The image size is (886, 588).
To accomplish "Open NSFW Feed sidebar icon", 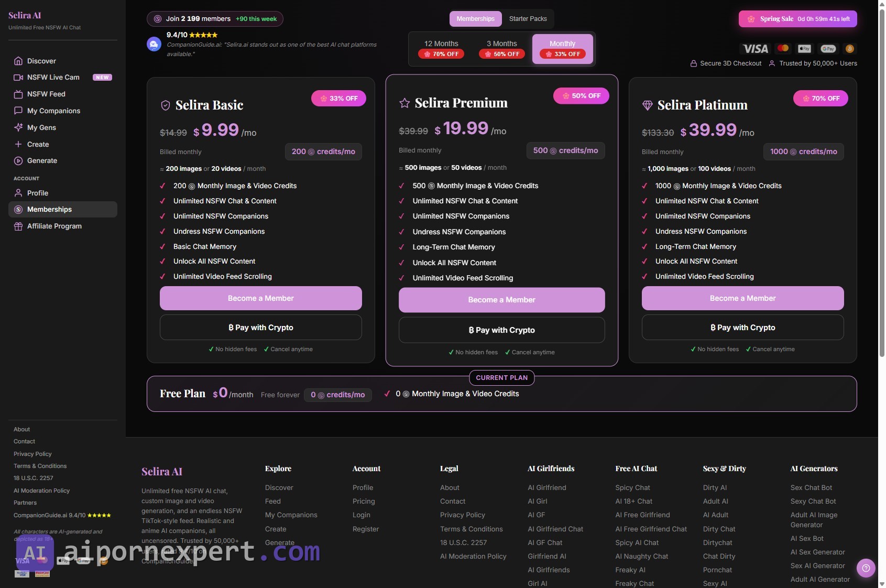I will pyautogui.click(x=18, y=94).
